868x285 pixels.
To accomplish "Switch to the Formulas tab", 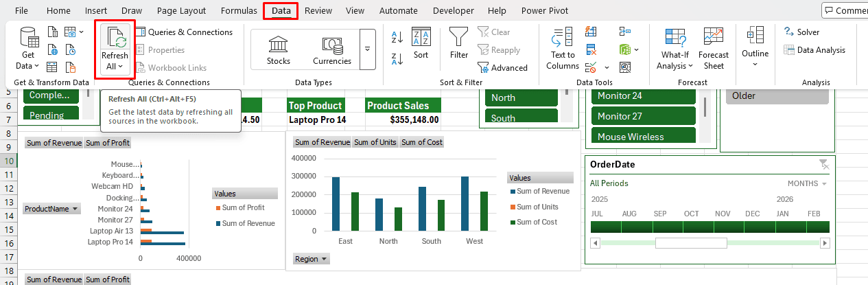I will (x=239, y=10).
